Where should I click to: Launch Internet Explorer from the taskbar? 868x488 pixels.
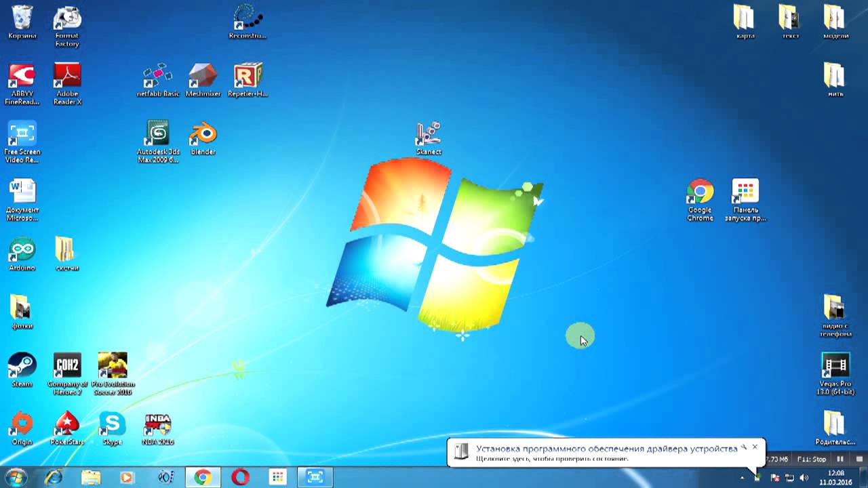click(53, 477)
